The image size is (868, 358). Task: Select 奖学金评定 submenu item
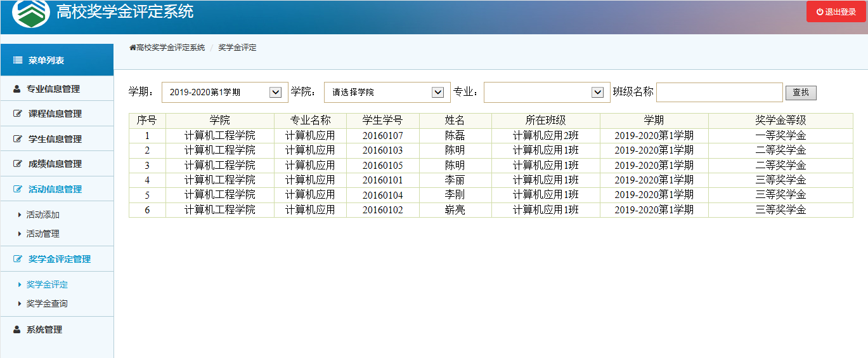click(47, 285)
